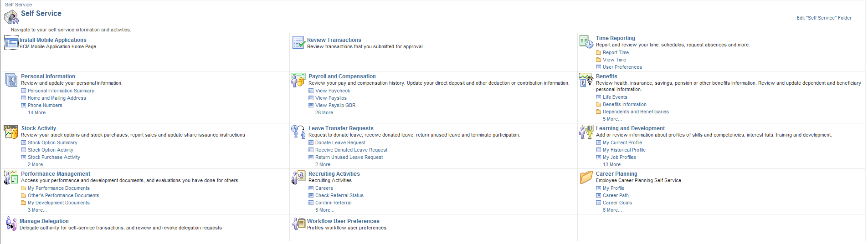Click the Payroll and Compensation icon
The height and width of the screenshot is (244, 868).
click(298, 80)
